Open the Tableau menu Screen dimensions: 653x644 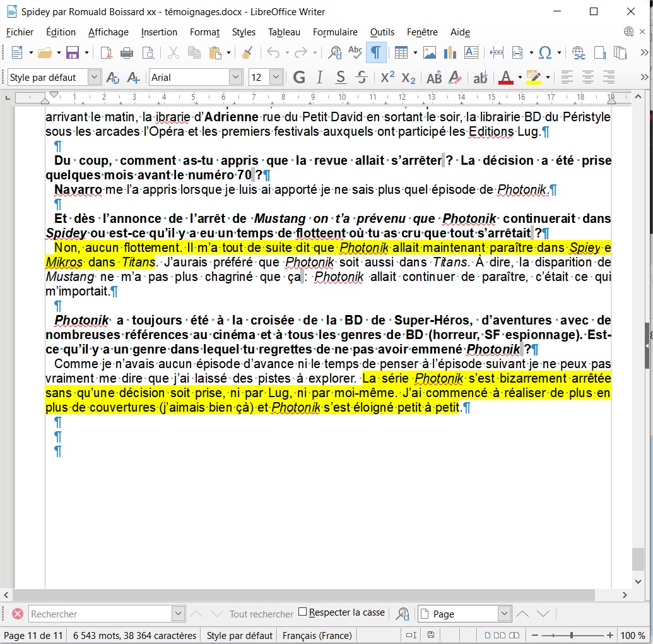coord(284,32)
